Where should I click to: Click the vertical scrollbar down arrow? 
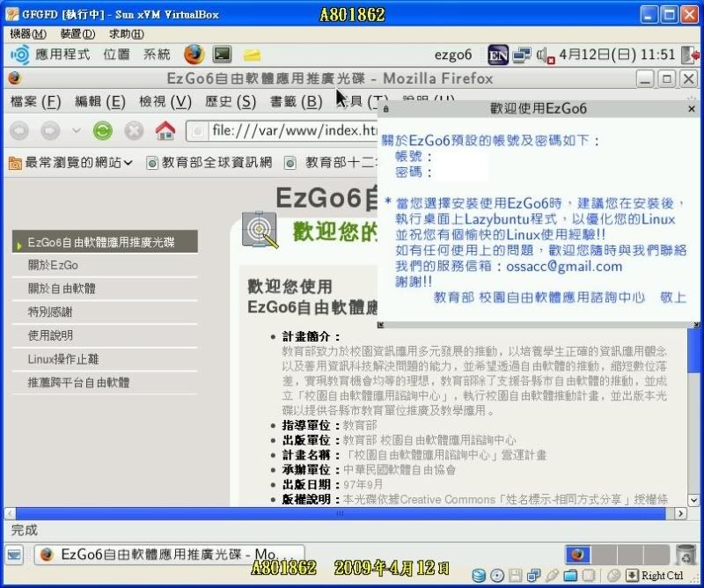[x=693, y=500]
